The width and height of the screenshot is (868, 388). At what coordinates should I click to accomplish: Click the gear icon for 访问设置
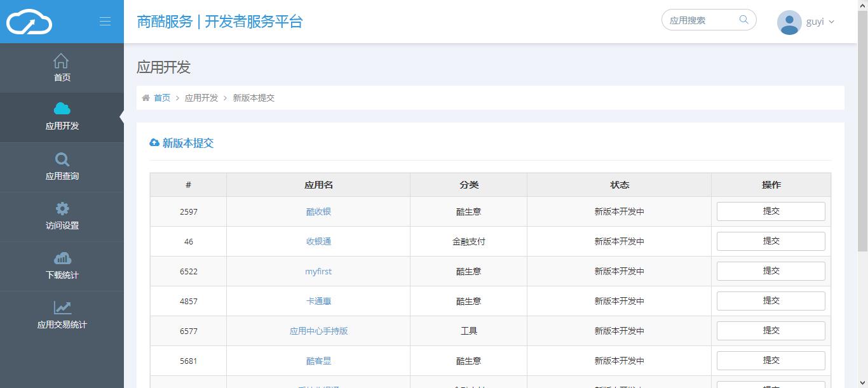tap(62, 208)
